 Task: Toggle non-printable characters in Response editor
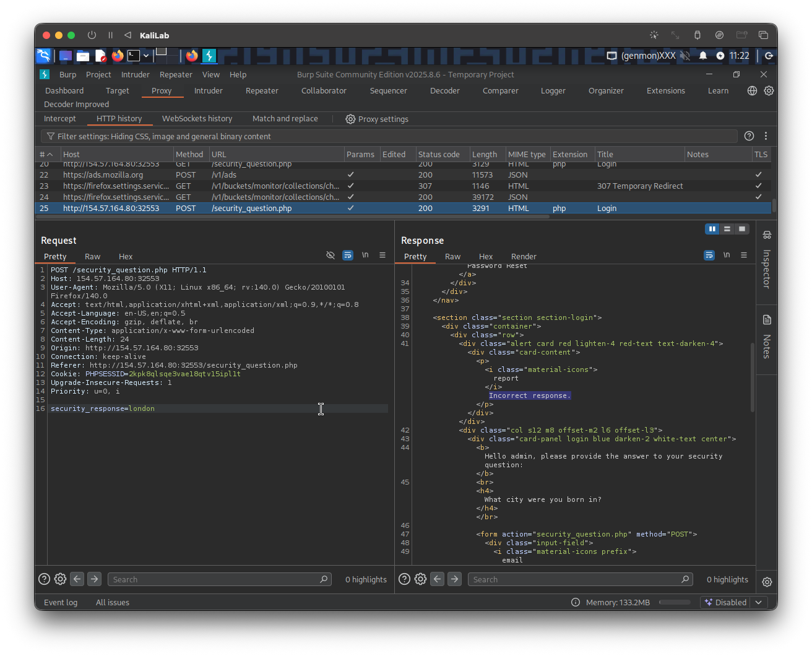click(x=727, y=256)
